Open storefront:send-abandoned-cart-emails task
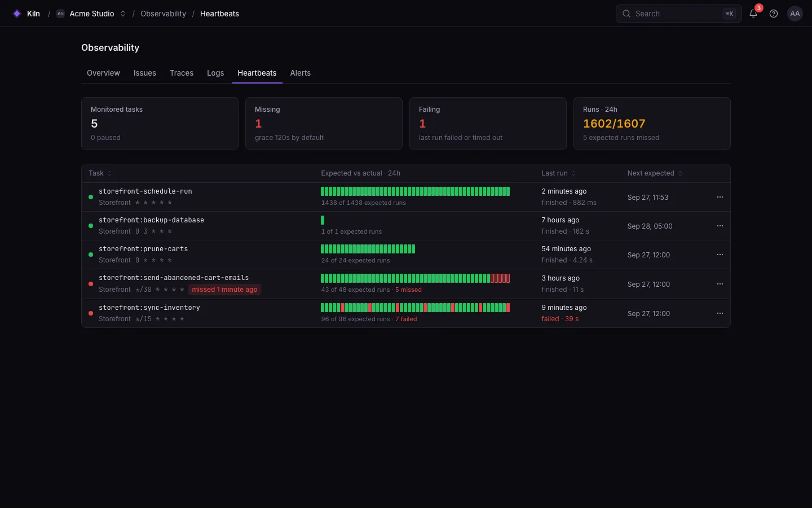812x508 pixels. click(174, 278)
